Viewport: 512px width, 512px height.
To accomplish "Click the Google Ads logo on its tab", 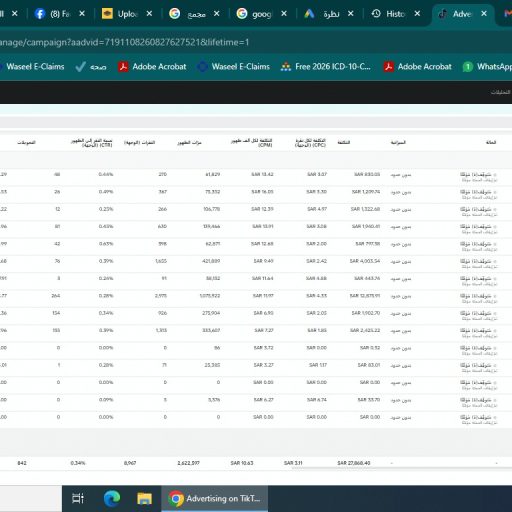I will click(x=309, y=14).
